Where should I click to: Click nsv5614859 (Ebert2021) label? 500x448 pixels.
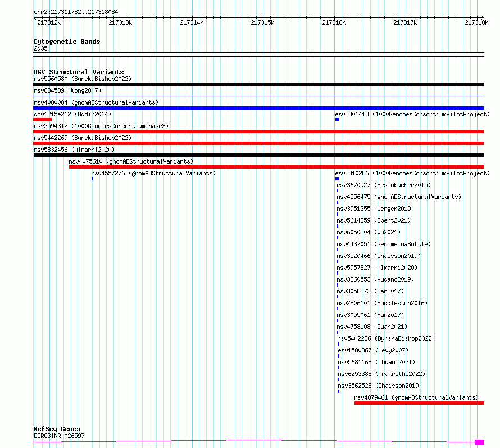click(x=374, y=220)
